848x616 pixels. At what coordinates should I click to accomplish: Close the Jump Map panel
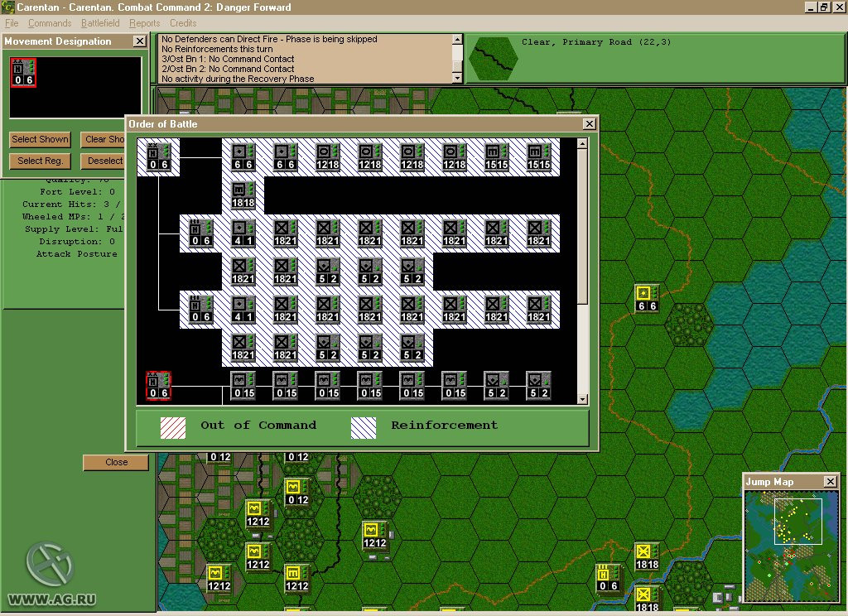click(831, 481)
